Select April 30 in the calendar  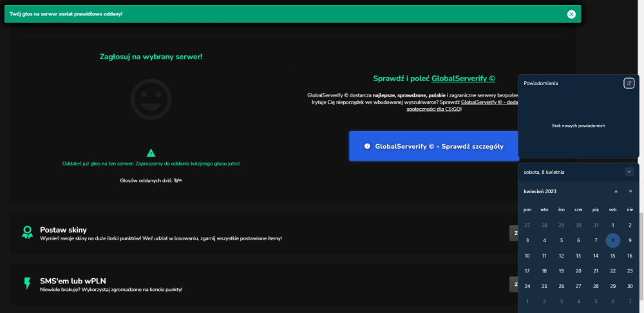(630, 286)
